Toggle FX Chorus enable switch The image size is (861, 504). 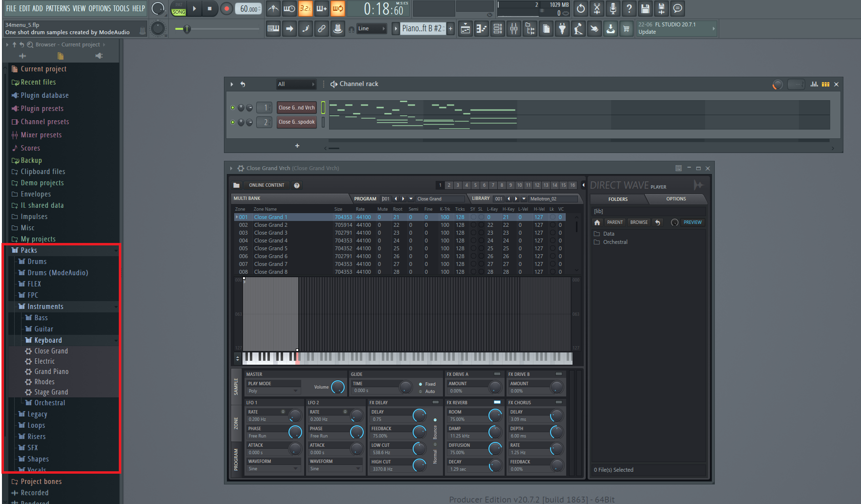tap(559, 402)
